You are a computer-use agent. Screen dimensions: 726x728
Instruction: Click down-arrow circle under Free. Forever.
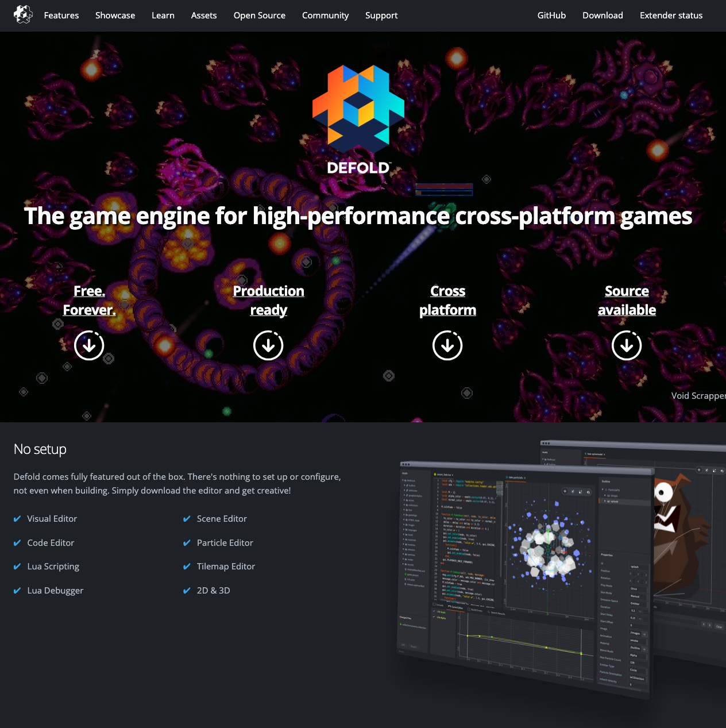point(89,345)
